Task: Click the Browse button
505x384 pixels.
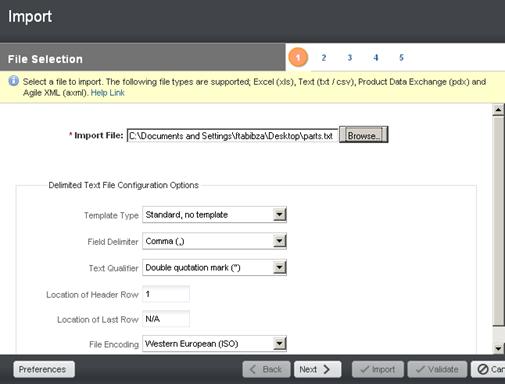Action: [x=363, y=135]
